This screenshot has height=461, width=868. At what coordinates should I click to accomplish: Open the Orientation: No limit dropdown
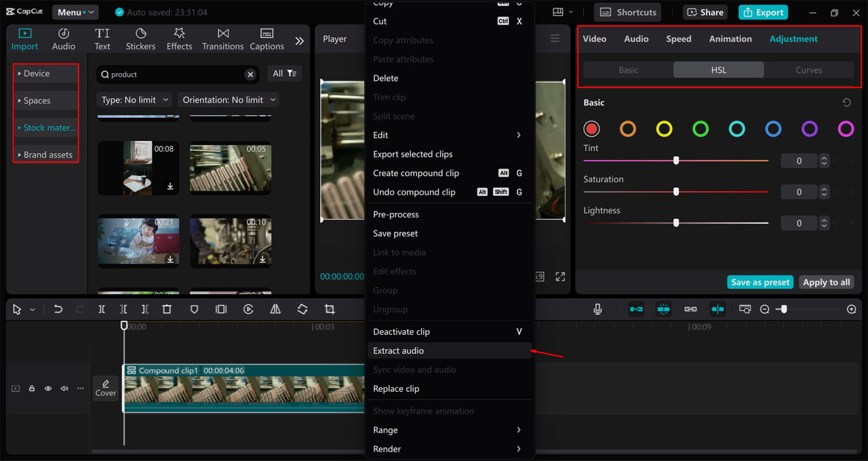pos(229,100)
